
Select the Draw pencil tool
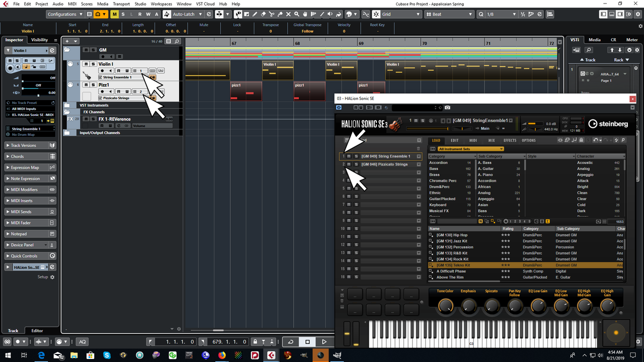(x=255, y=14)
